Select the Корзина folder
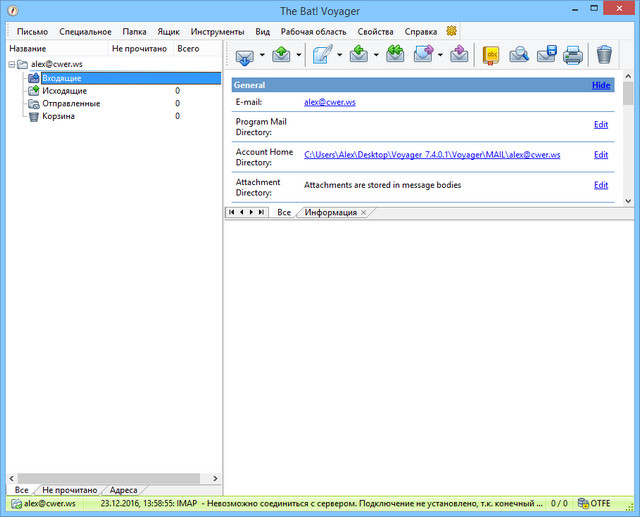This screenshot has width=640, height=517. click(x=58, y=116)
